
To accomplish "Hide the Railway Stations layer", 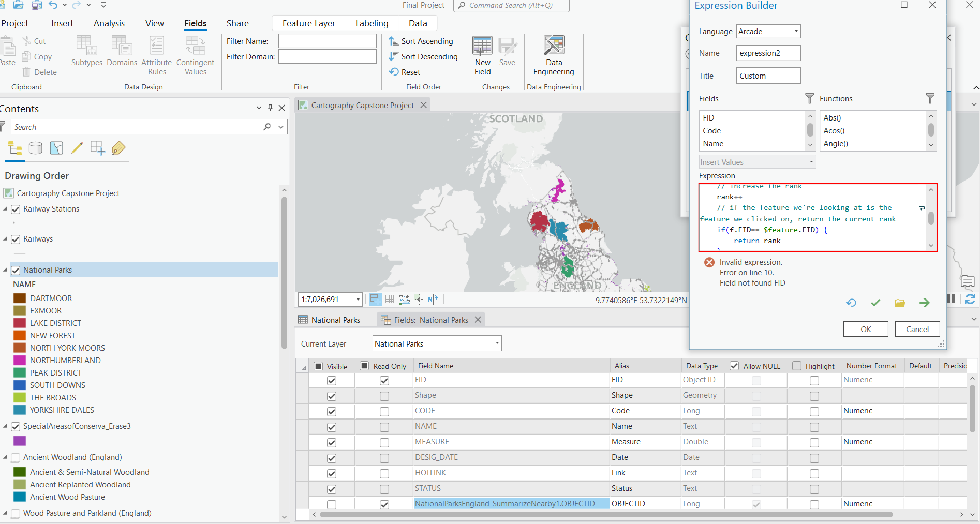I will (16, 209).
